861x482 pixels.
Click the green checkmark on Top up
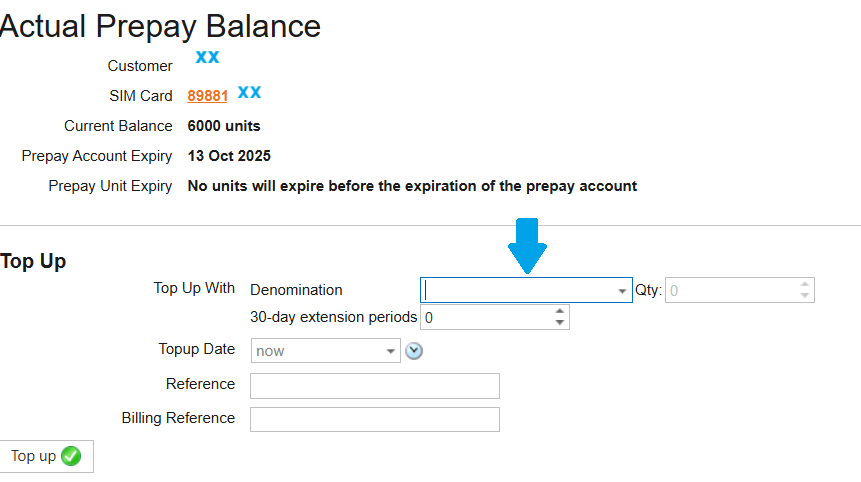pos(71,456)
